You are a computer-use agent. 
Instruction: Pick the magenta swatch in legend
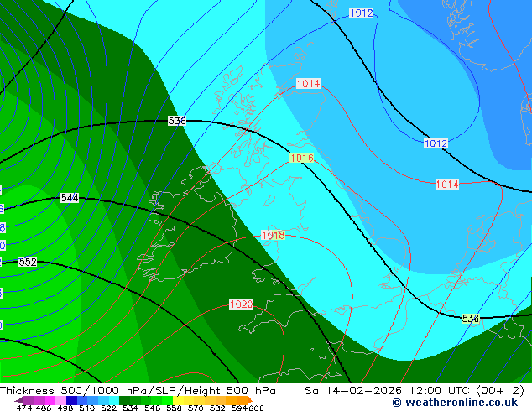[x=50, y=400]
